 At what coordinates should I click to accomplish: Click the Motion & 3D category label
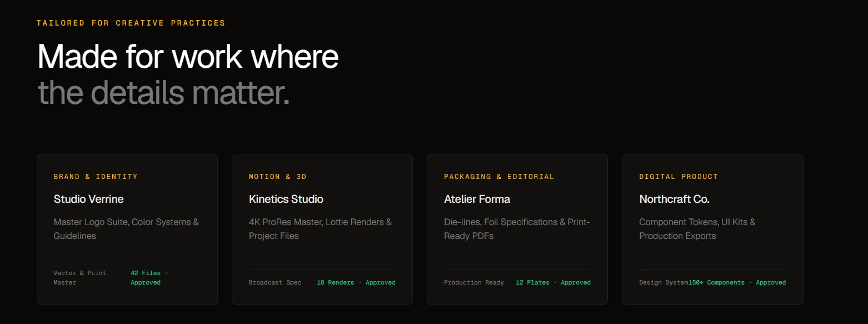[278, 177]
